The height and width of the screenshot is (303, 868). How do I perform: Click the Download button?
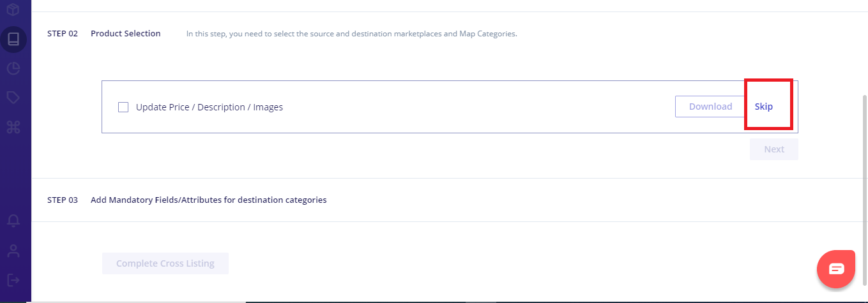(710, 107)
